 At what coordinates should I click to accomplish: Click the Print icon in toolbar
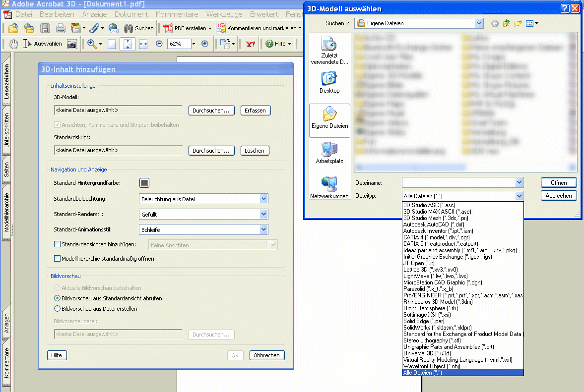click(x=61, y=28)
